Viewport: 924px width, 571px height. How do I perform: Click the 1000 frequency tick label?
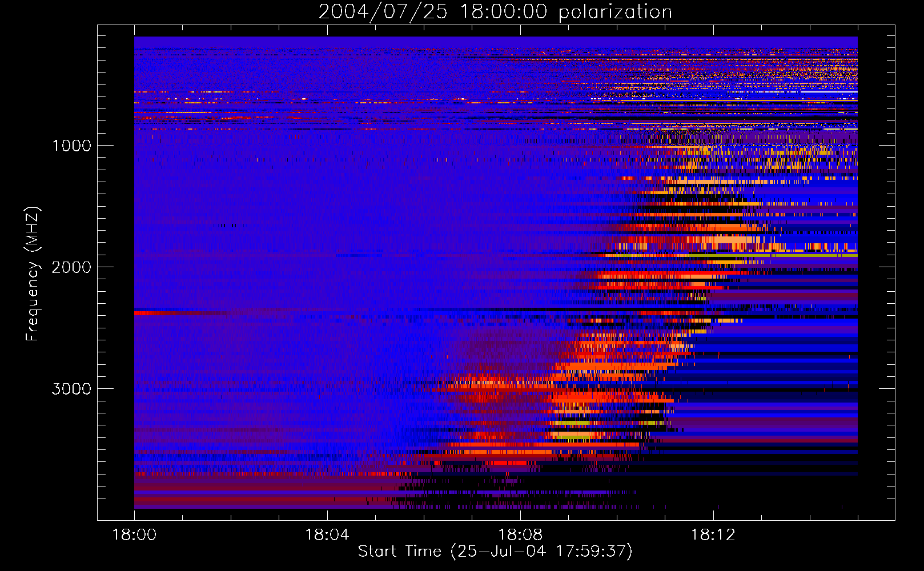[x=72, y=146]
